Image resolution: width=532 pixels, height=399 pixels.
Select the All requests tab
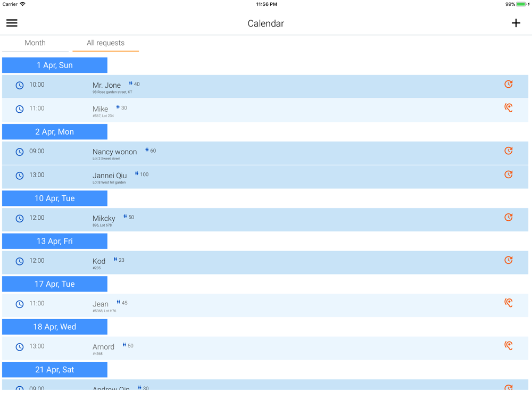point(105,43)
